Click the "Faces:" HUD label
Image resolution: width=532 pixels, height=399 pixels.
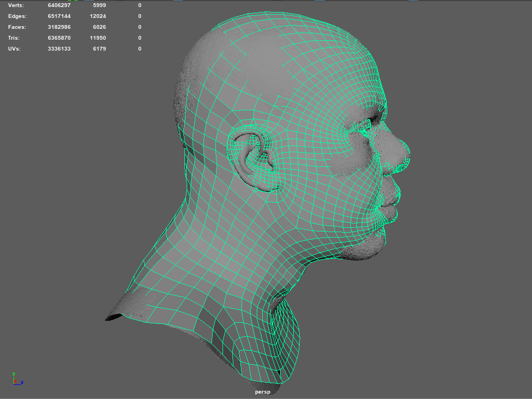pyautogui.click(x=17, y=27)
